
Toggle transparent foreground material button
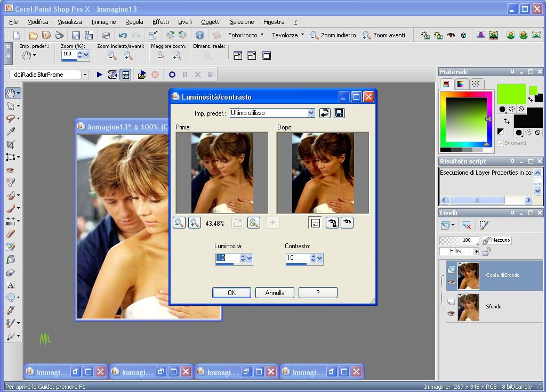click(521, 109)
